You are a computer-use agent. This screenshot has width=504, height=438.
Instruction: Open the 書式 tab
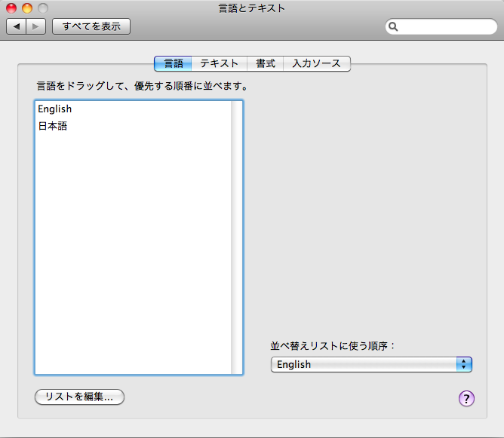point(265,63)
